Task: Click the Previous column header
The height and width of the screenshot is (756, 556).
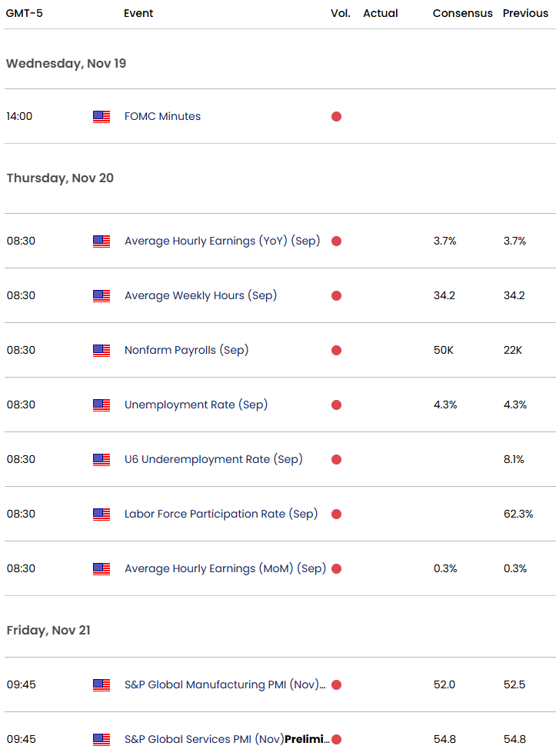Action: pyautogui.click(x=525, y=14)
